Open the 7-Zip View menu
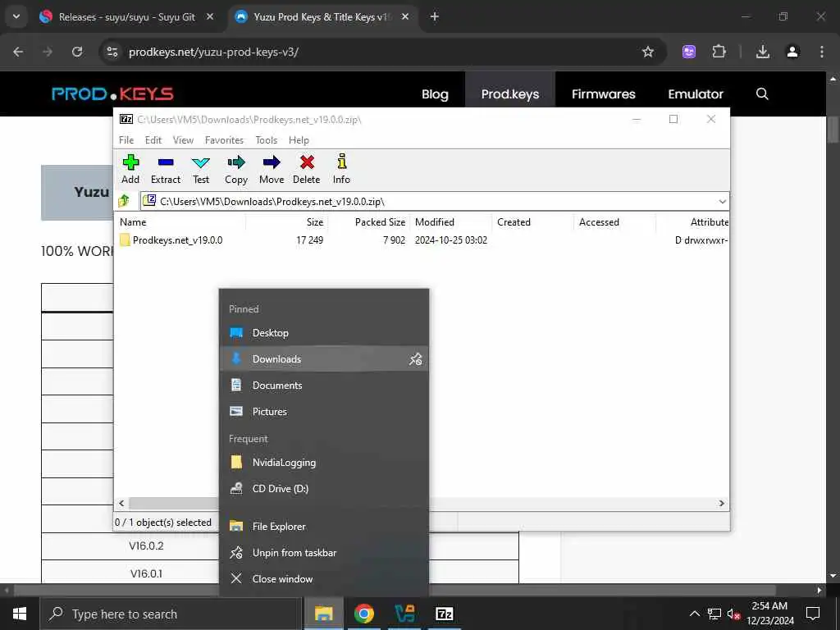 (x=183, y=139)
